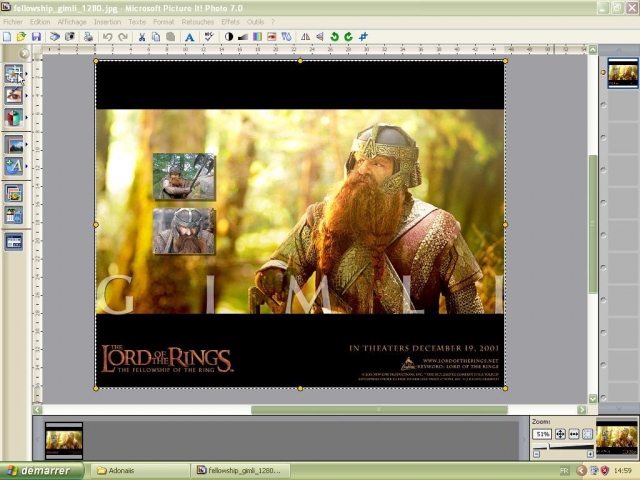Select the blue crop tool icon
Screen dimensions: 640x480
pyautogui.click(x=363, y=37)
